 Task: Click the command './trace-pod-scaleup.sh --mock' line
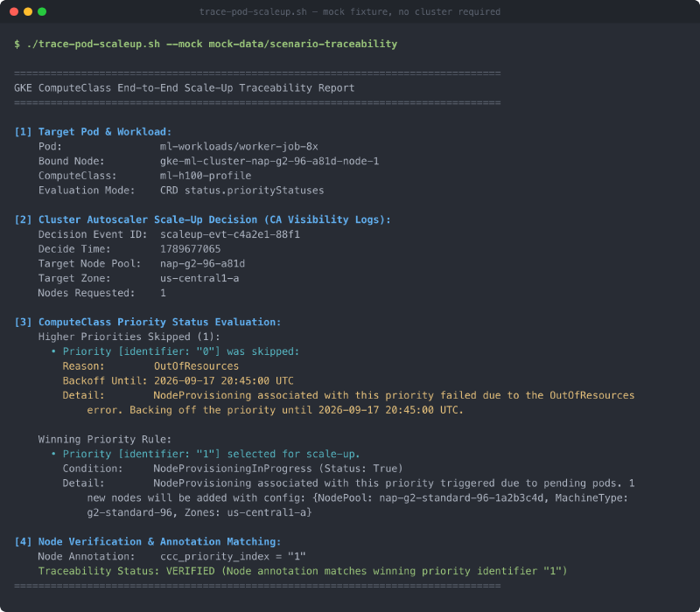206,45
